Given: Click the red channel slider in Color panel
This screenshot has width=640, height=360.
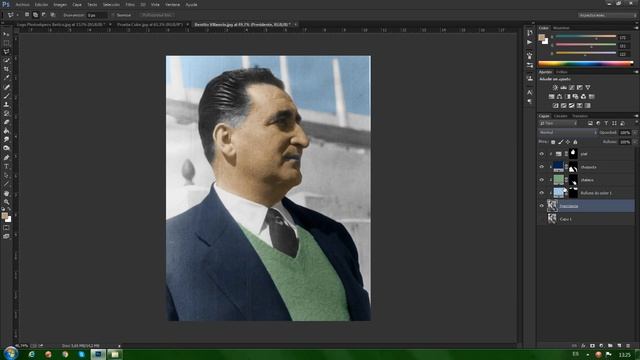Looking at the screenshot, I should click(x=586, y=37).
